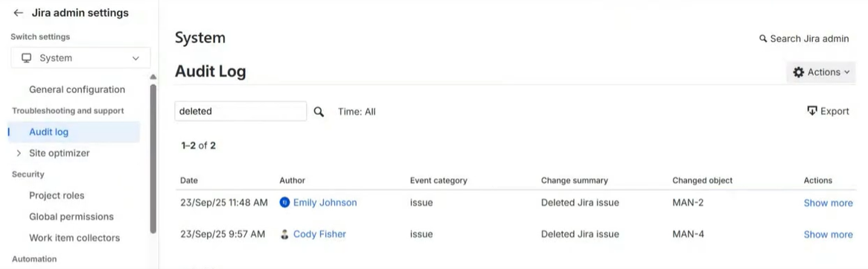Screen dimensions: 868x269
Task: Click date 23/Sep/25 9:57 AM
Action: click(223, 234)
